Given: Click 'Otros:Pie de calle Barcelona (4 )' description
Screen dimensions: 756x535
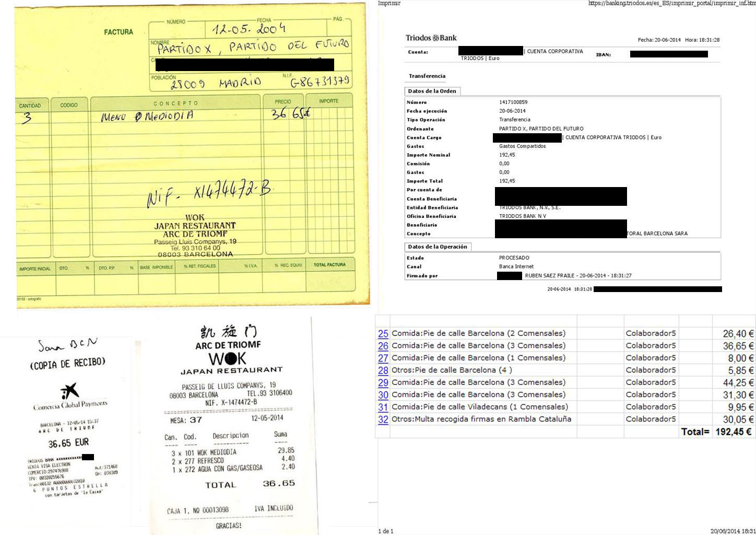Looking at the screenshot, I should pyautogui.click(x=452, y=370).
